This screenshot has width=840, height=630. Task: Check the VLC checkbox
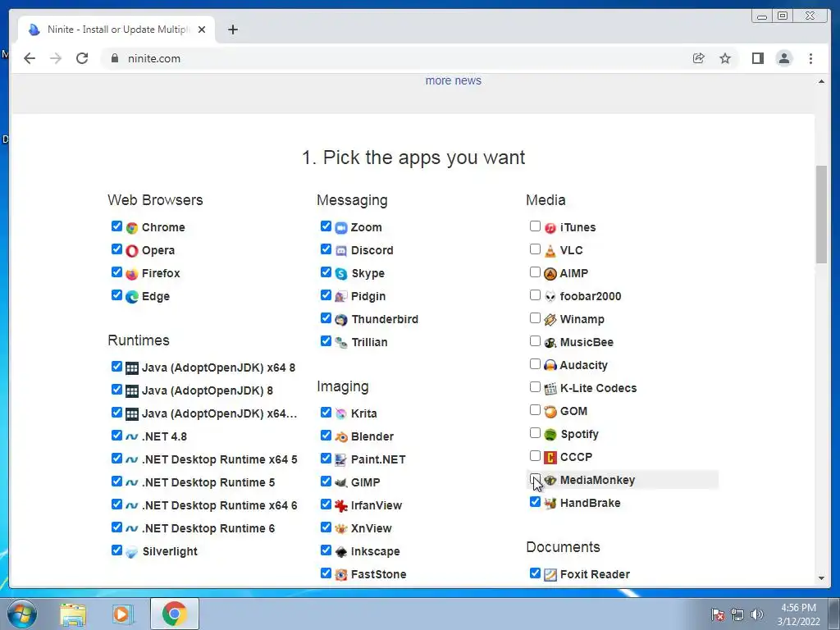[x=535, y=249]
